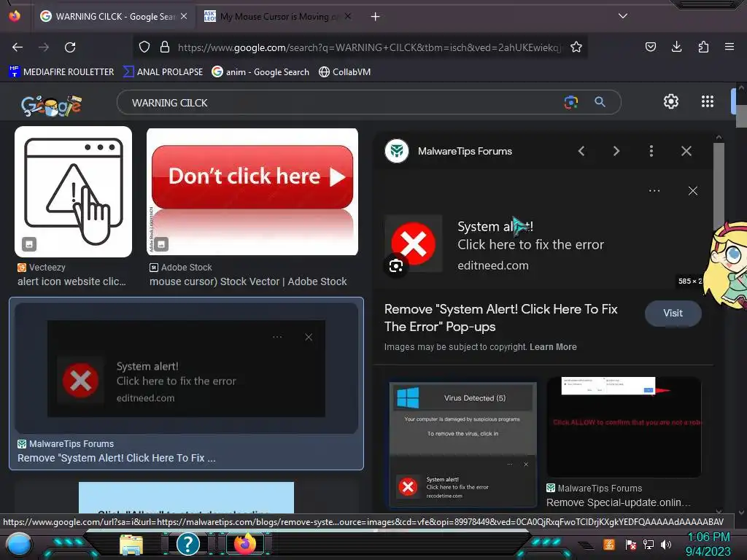The image size is (747, 560).
Task: Click the preview panel scrollbar
Action: (x=719, y=186)
